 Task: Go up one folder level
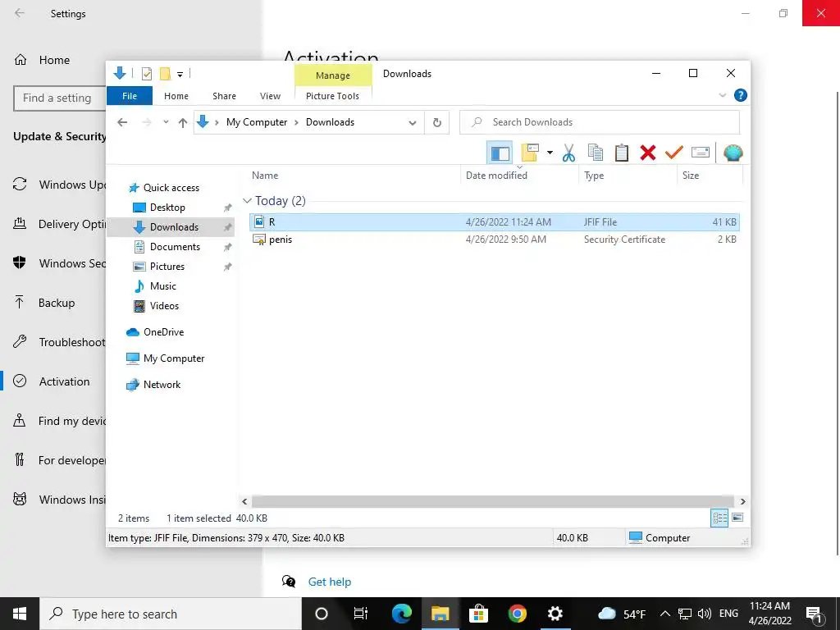183,122
